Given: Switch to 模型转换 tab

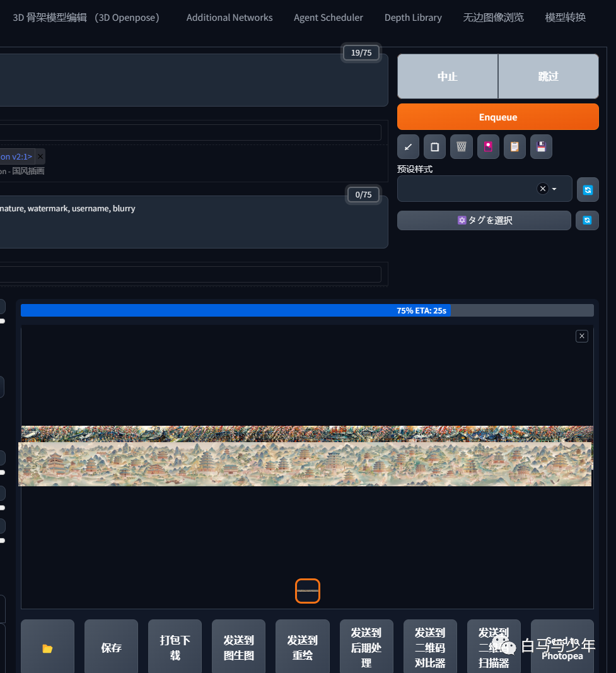Looking at the screenshot, I should pos(566,18).
